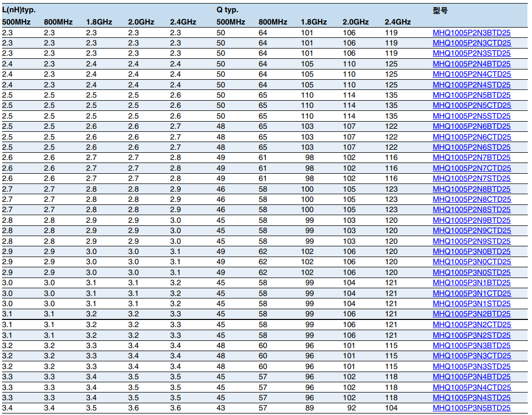View details for MHQ1005P3N1BTD25
The width and height of the screenshot is (532, 415).
click(472, 283)
